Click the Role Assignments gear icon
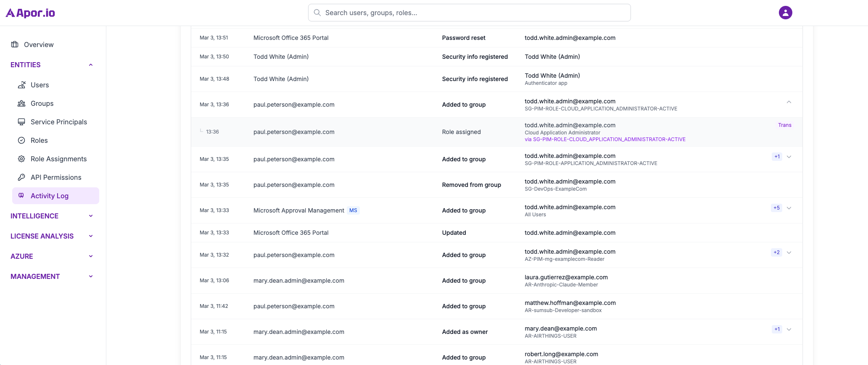Viewport: 868px width, 365px height. pyautogui.click(x=21, y=159)
